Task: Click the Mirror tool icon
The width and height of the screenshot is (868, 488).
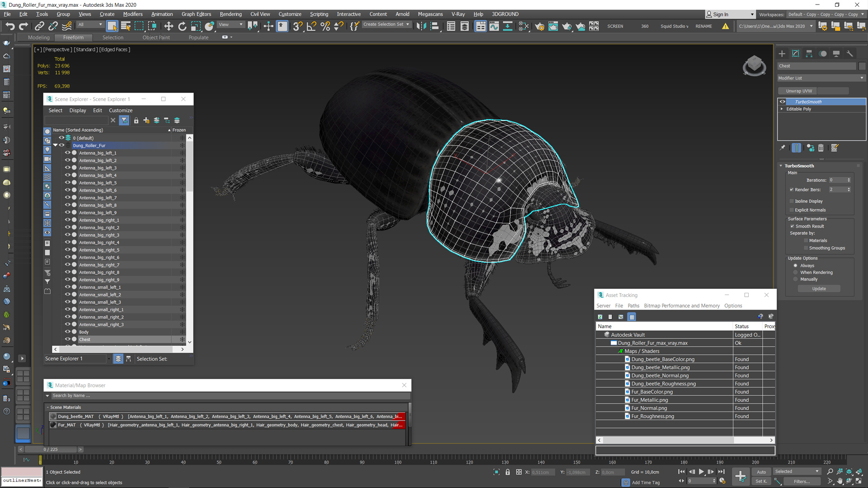Action: click(421, 26)
